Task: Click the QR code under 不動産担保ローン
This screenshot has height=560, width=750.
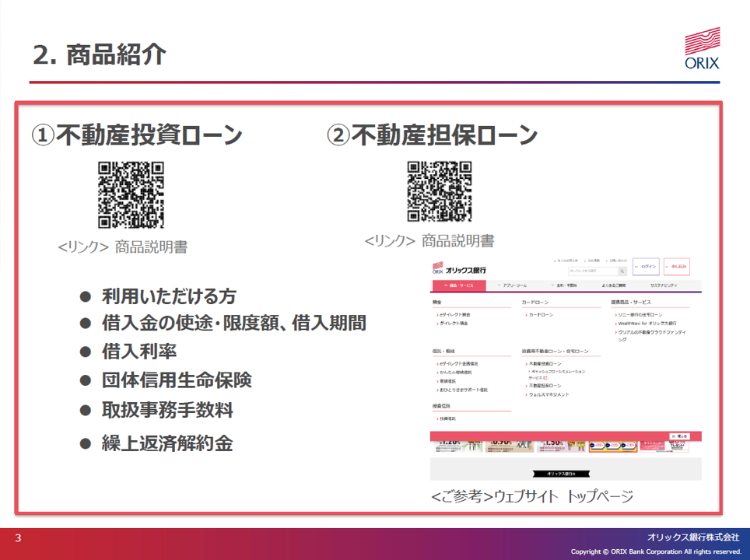Action: (440, 191)
